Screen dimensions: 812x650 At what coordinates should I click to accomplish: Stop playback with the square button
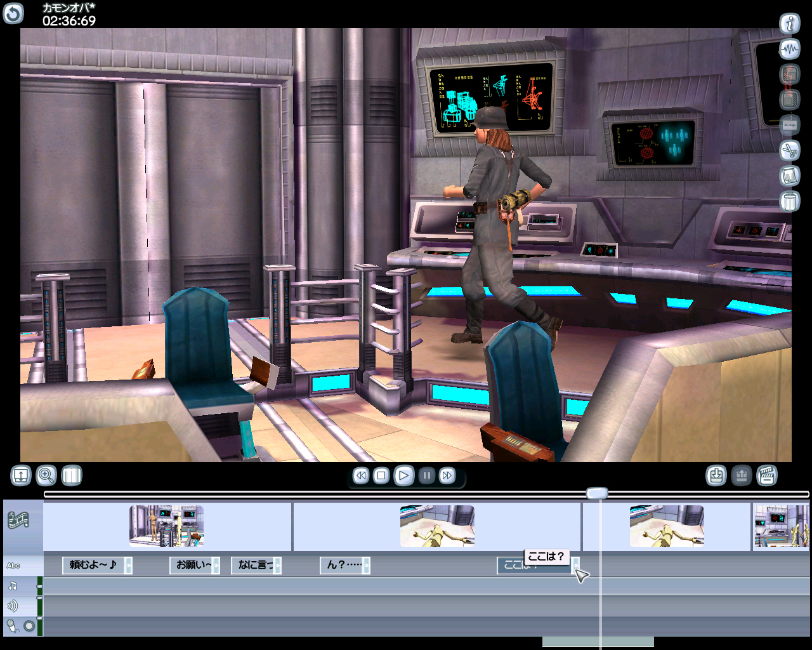pos(381,475)
